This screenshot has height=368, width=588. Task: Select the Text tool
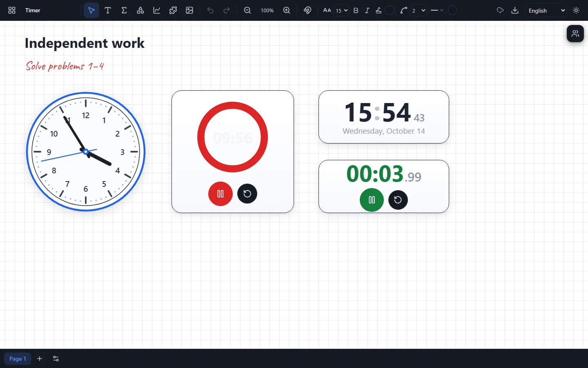[108, 10]
